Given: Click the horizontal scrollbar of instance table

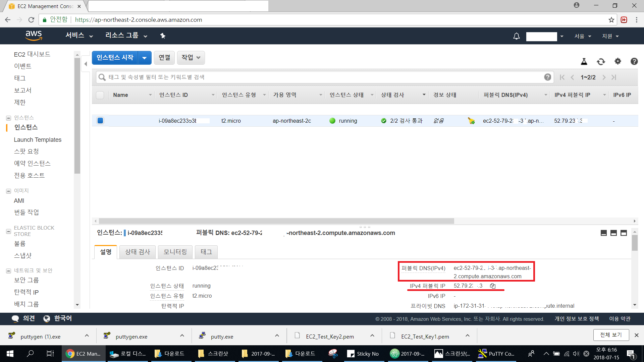Looking at the screenshot, I should pyautogui.click(x=276, y=221).
